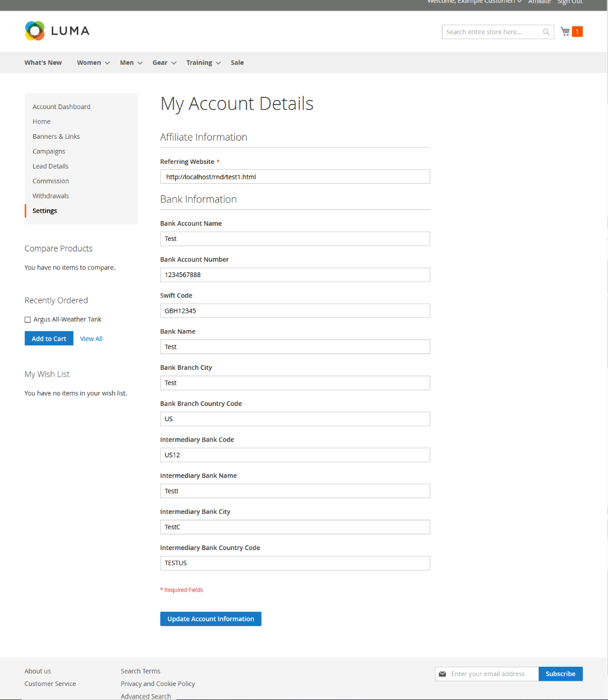The height and width of the screenshot is (700, 608).
Task: Click the Referring Website field
Action: 295,177
